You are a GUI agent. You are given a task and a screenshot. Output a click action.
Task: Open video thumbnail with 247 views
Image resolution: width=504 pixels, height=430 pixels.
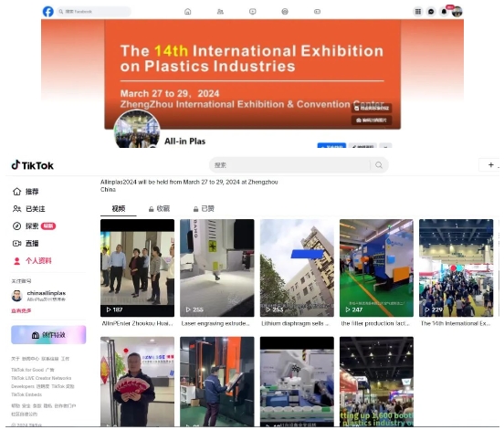click(x=376, y=268)
